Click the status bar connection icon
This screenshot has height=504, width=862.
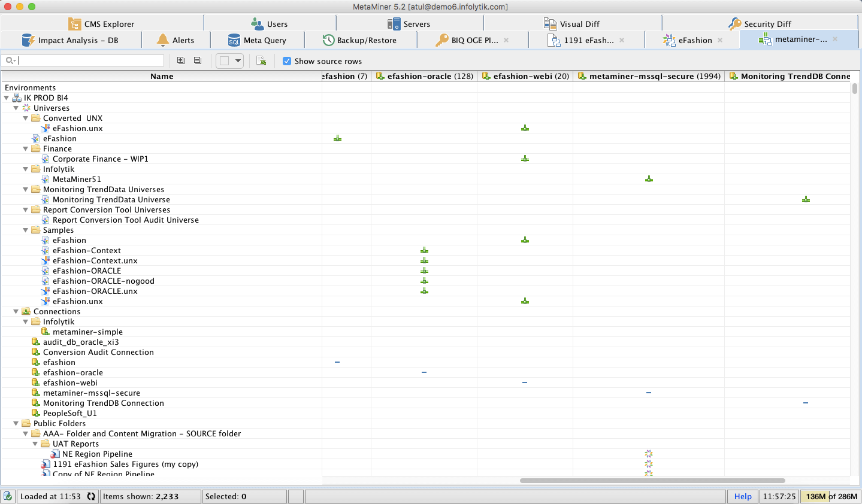pos(8,496)
